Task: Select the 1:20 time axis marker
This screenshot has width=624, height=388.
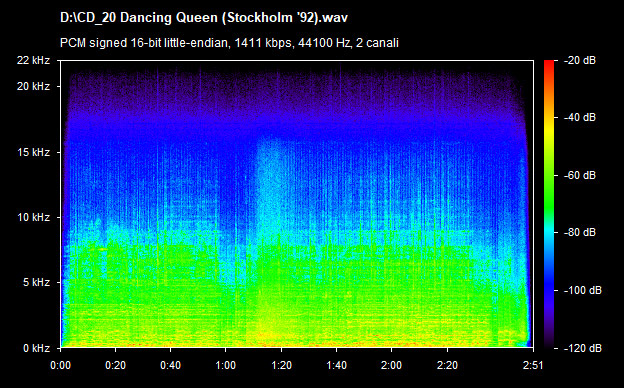Action: click(x=281, y=365)
